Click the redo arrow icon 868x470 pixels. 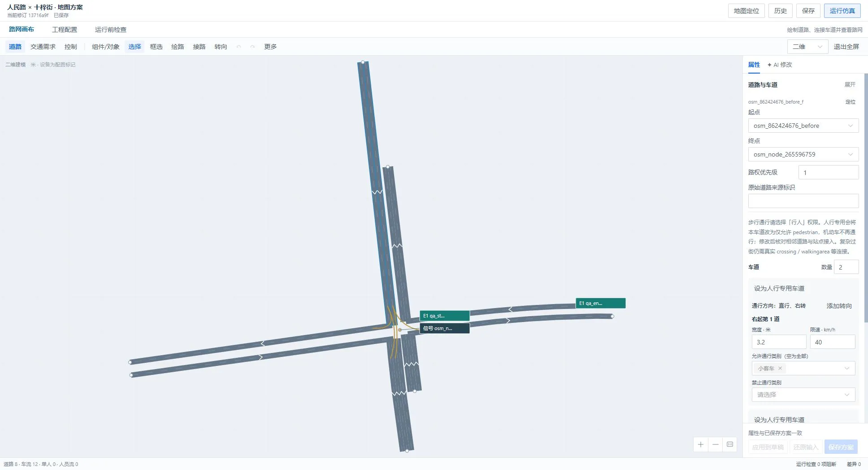point(252,47)
